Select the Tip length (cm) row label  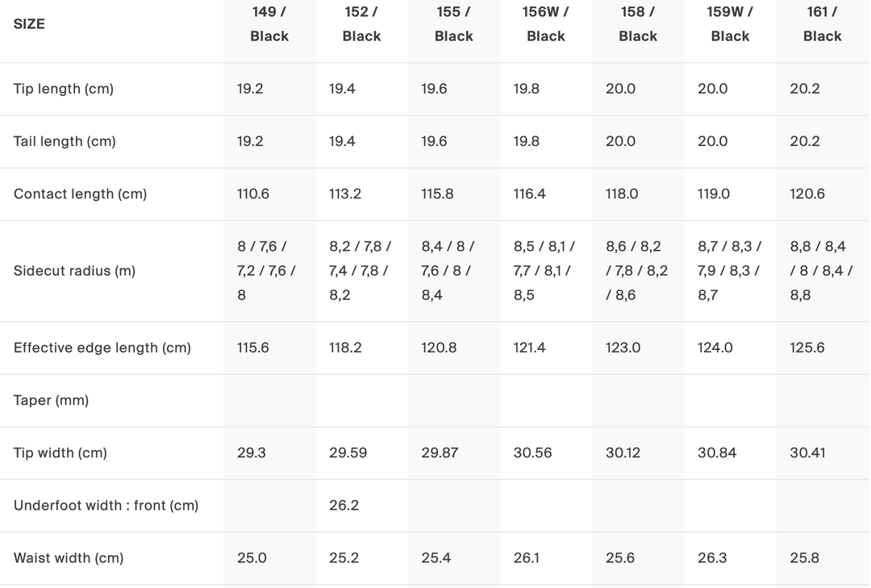click(x=64, y=89)
